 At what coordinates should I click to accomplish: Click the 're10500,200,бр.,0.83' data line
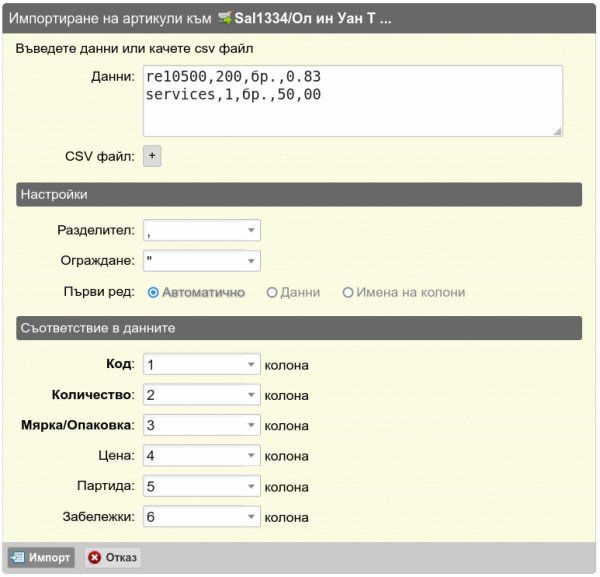(x=233, y=77)
